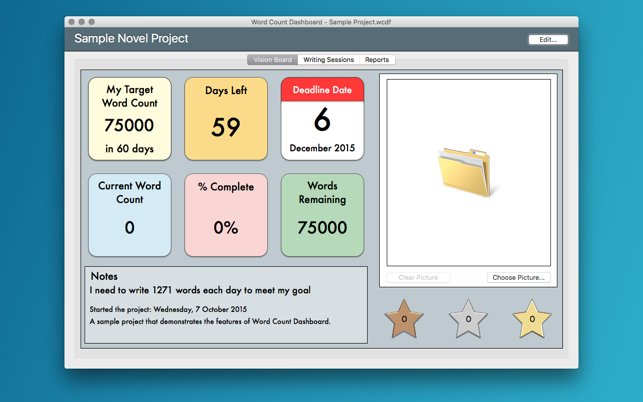Click the gold star badge
643x402 pixels.
[532, 319]
